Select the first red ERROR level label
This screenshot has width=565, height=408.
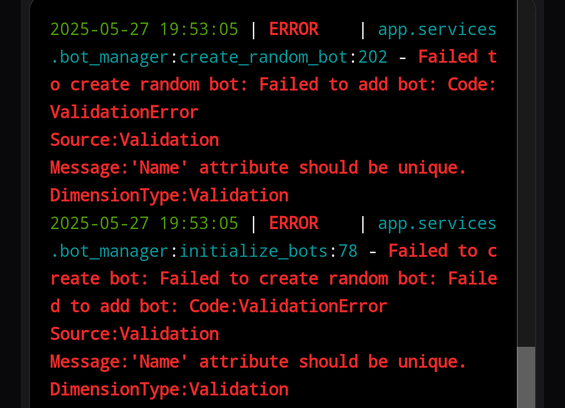click(x=294, y=29)
